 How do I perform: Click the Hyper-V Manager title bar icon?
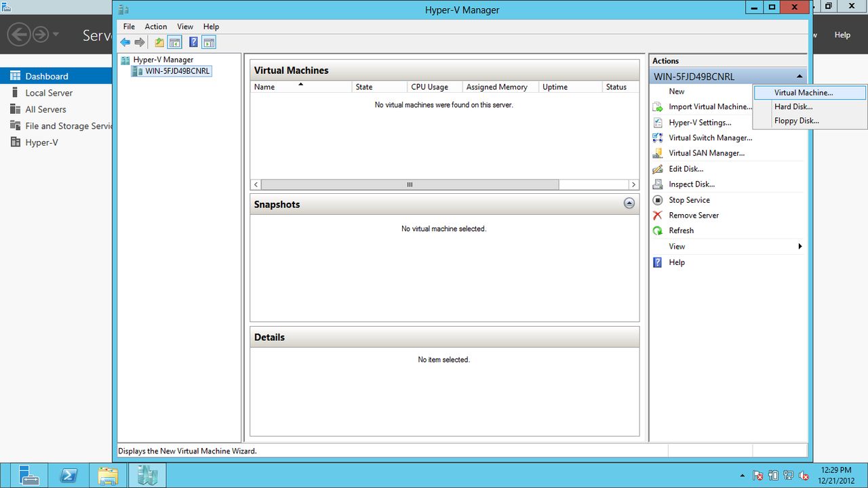(123, 9)
